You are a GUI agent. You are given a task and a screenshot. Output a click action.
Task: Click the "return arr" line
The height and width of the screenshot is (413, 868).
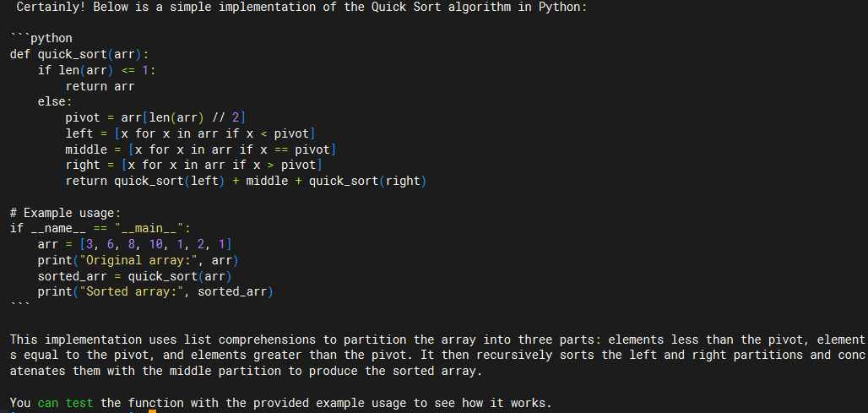pos(100,86)
